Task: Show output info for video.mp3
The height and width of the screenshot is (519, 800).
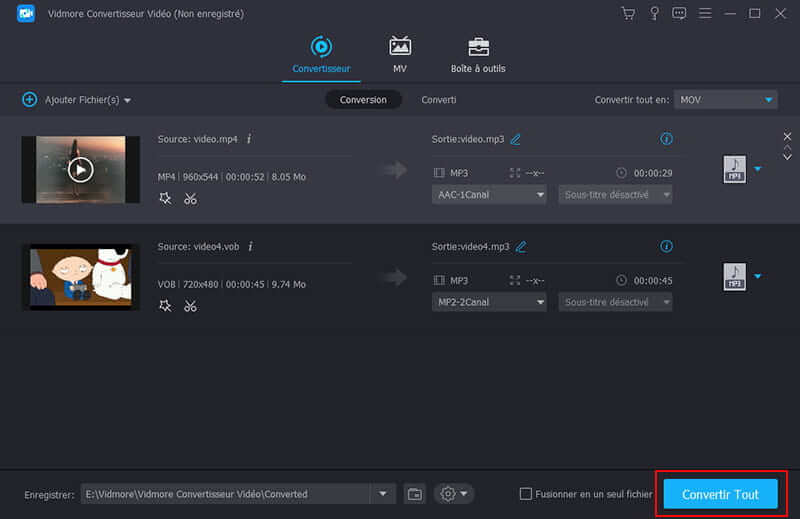Action: point(666,139)
